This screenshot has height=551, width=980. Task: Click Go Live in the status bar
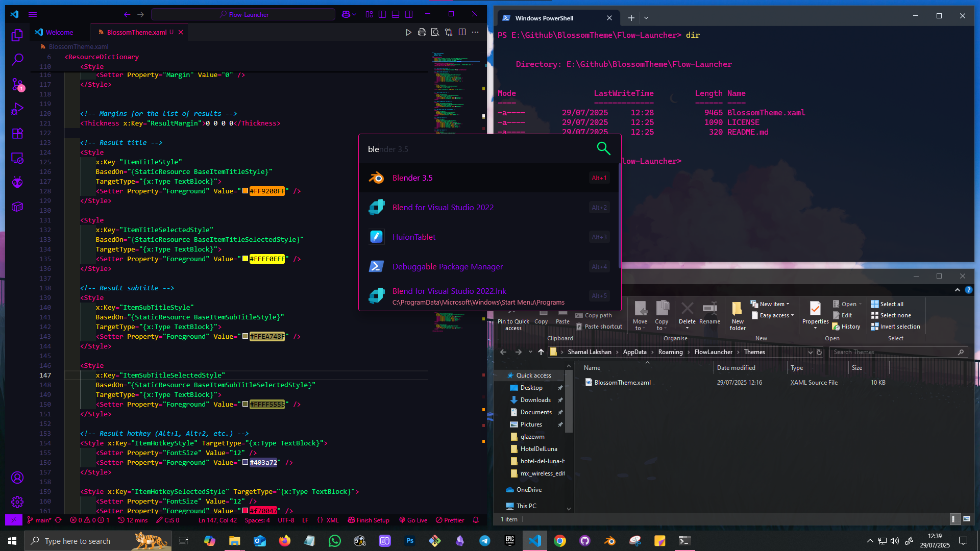(x=413, y=520)
